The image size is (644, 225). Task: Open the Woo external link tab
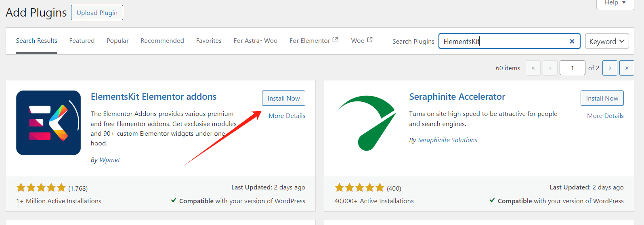(x=361, y=40)
